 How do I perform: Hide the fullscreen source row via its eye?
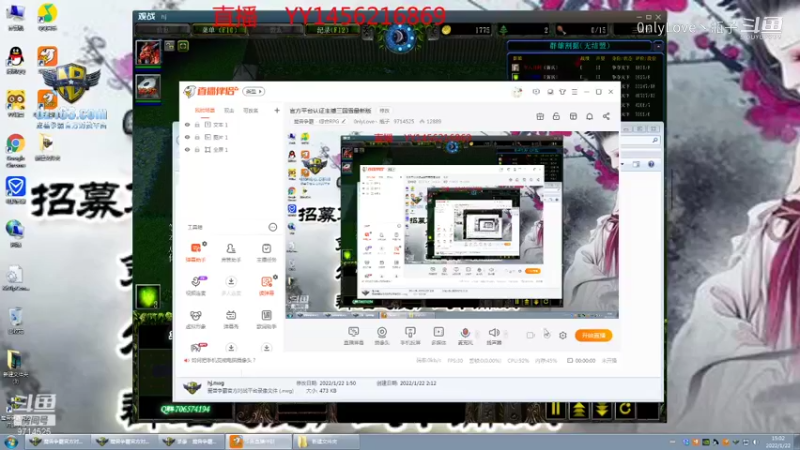tap(187, 149)
